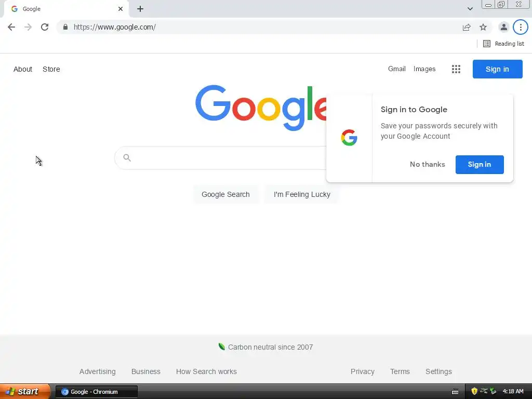Open the Settings footer menu
Viewport: 532px width, 399px height.
pos(438,371)
